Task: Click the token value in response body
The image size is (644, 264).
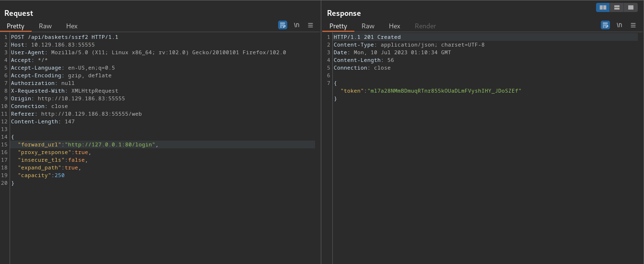Action: point(444,91)
